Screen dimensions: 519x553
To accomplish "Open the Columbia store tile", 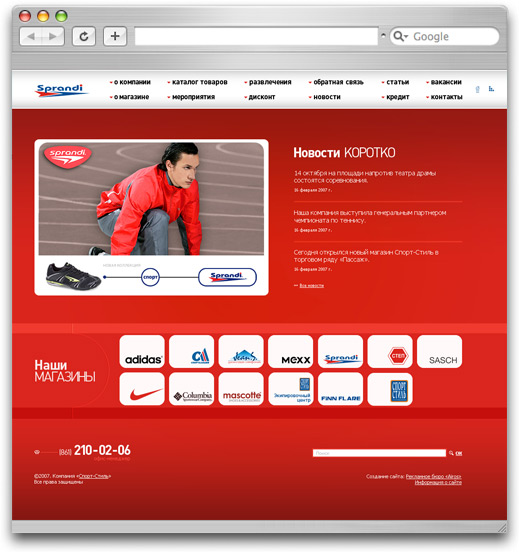I will tap(191, 389).
